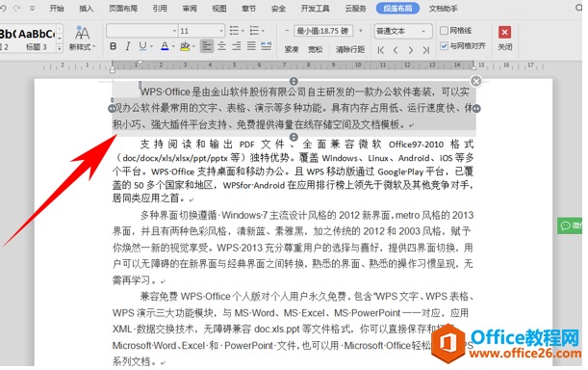Click the right-edge paragraph indent handle

(x=476, y=109)
